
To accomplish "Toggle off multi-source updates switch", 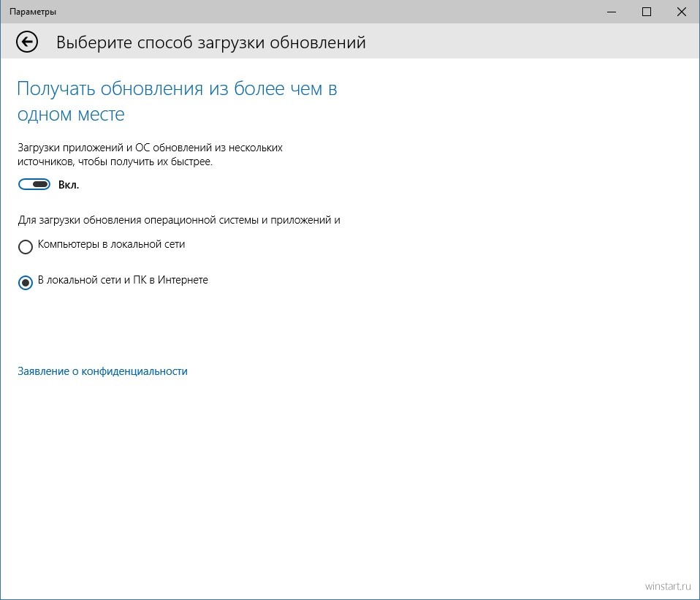I will (x=34, y=184).
